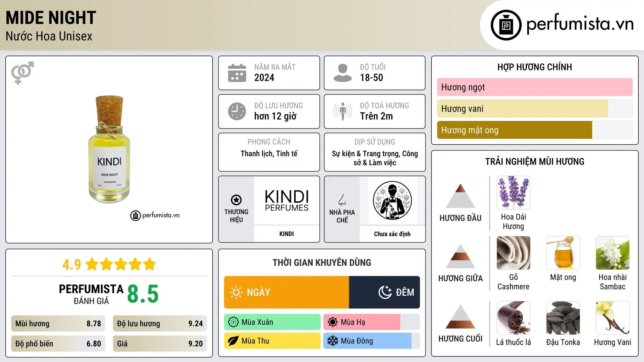Click the Mùa Đông season bar
Screen dimensions: 644x362
coord(372,341)
